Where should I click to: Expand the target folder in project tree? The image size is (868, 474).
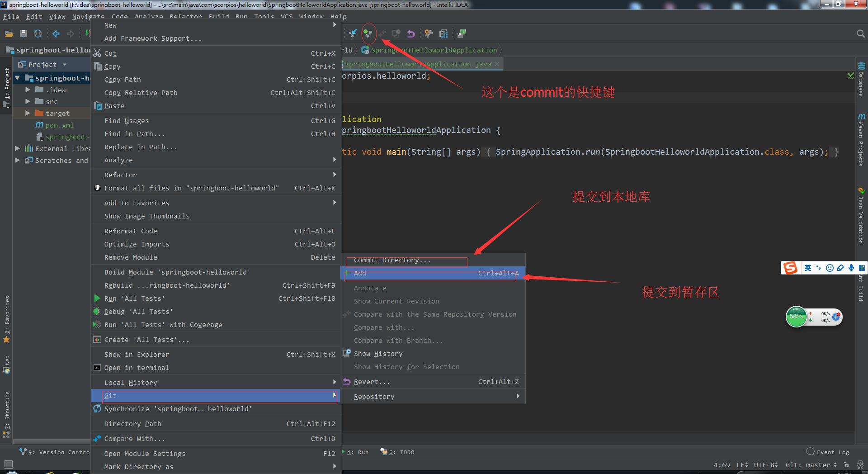click(28, 114)
